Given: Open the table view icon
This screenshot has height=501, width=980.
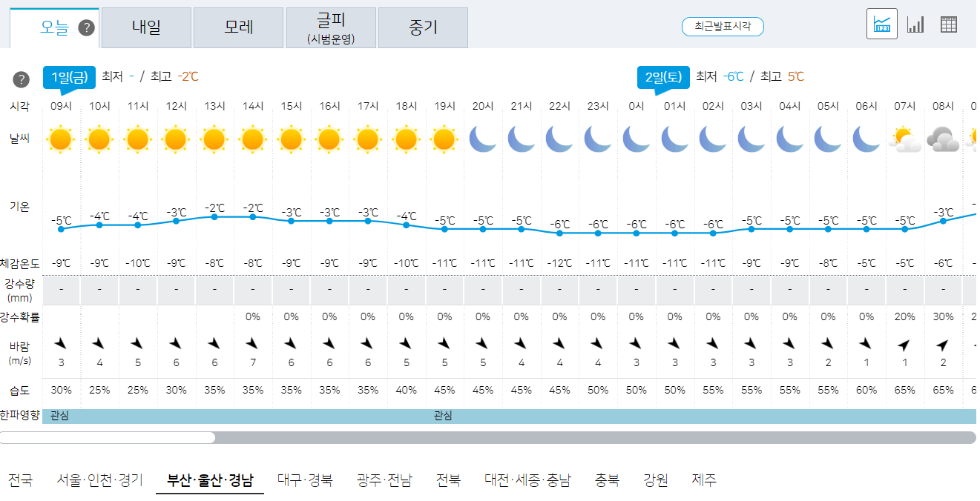Looking at the screenshot, I should (x=950, y=23).
